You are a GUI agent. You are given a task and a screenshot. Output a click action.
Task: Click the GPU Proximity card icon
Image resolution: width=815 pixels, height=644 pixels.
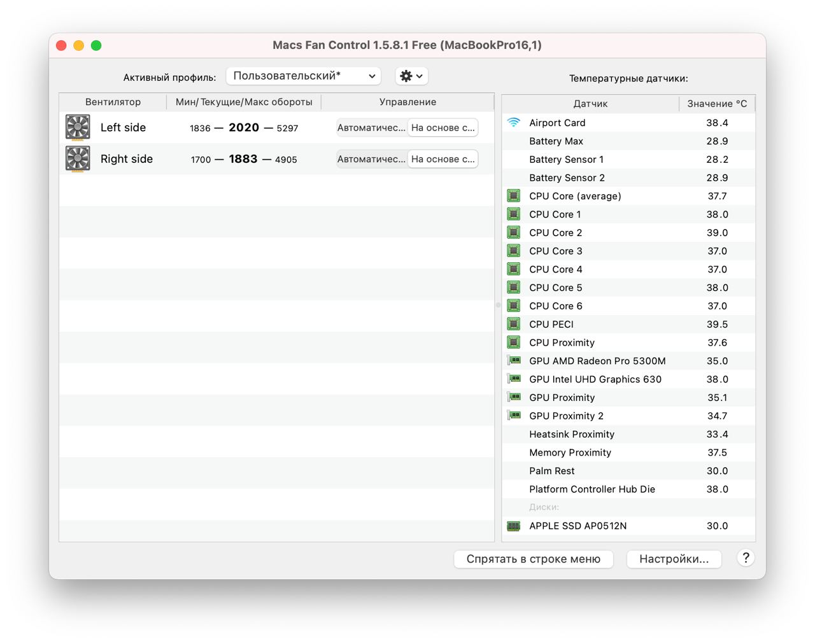(514, 397)
